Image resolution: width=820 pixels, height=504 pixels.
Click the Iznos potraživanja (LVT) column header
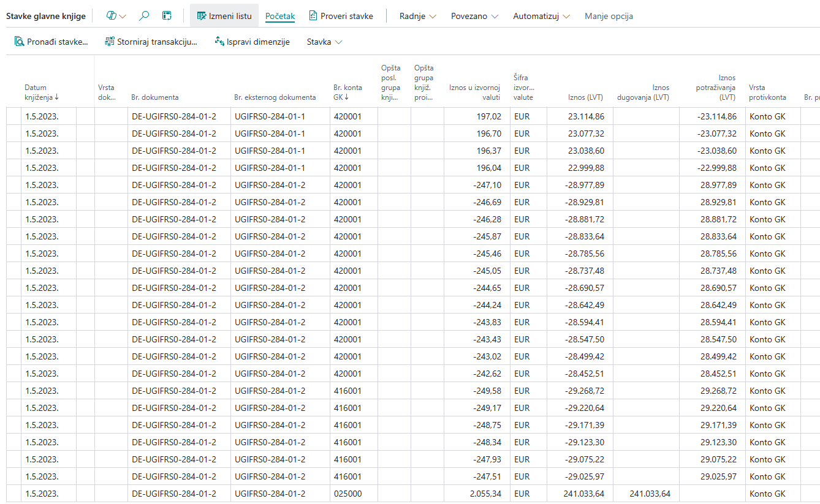click(x=716, y=88)
